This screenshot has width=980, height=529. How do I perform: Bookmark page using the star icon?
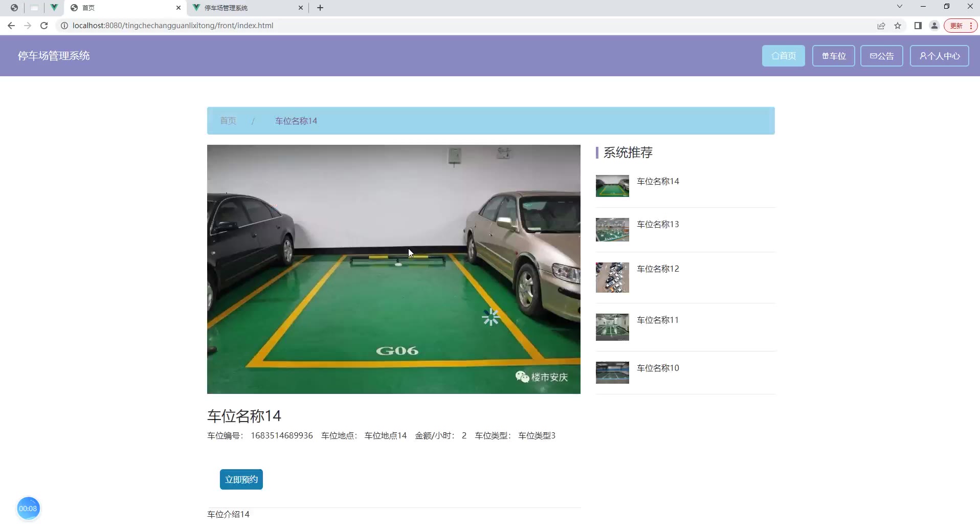[898, 26]
